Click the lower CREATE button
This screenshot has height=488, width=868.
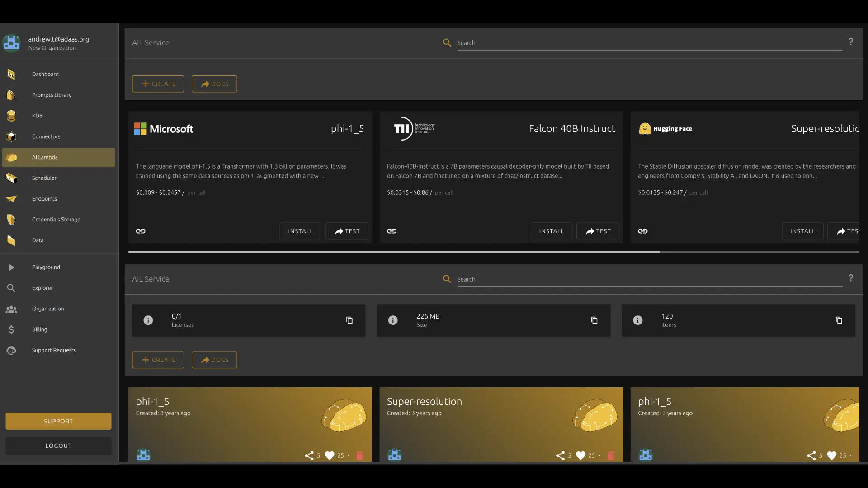pyautogui.click(x=158, y=360)
